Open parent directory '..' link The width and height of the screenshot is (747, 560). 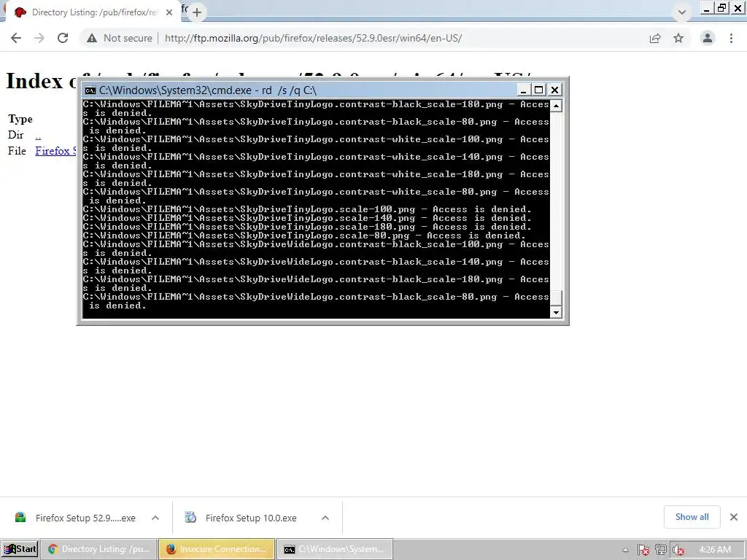tap(38, 136)
